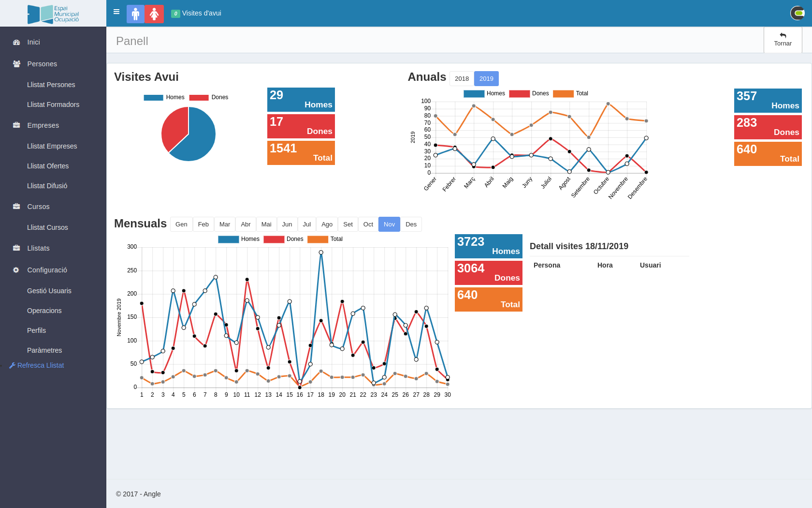Screen dimensions: 812x508
Task: Toggle Dones legend in pie chart
Action: [x=209, y=97]
